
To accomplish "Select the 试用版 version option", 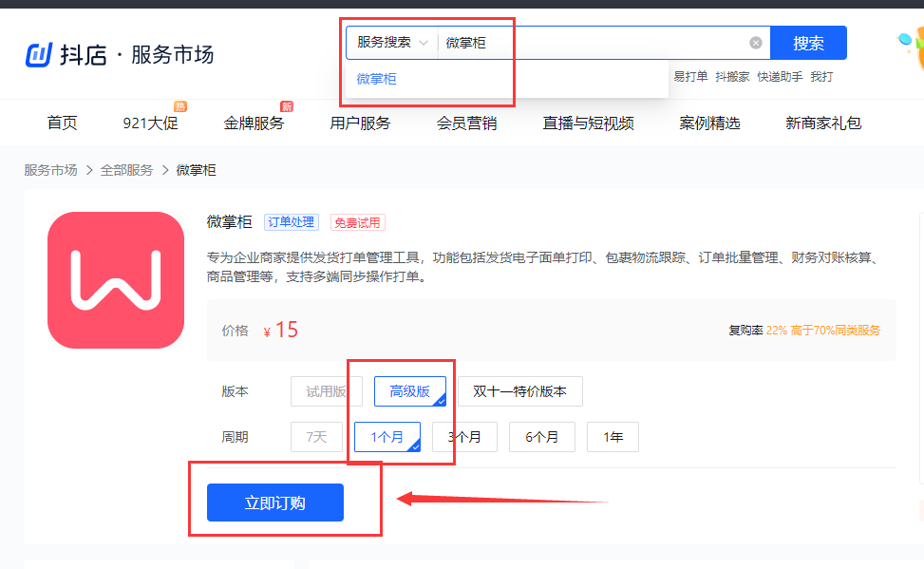I will coord(326,391).
